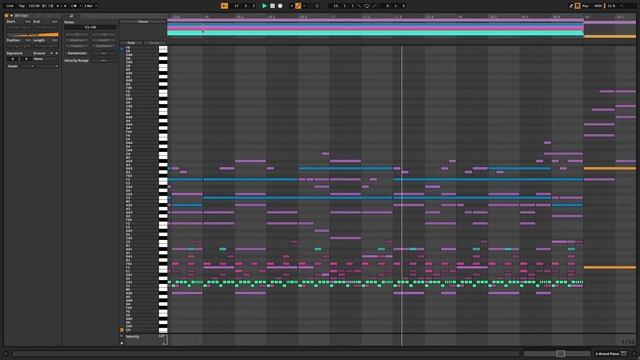This screenshot has height=360, width=640.
Task: Toggle the Focus button above the piano roll
Action: 143,22
